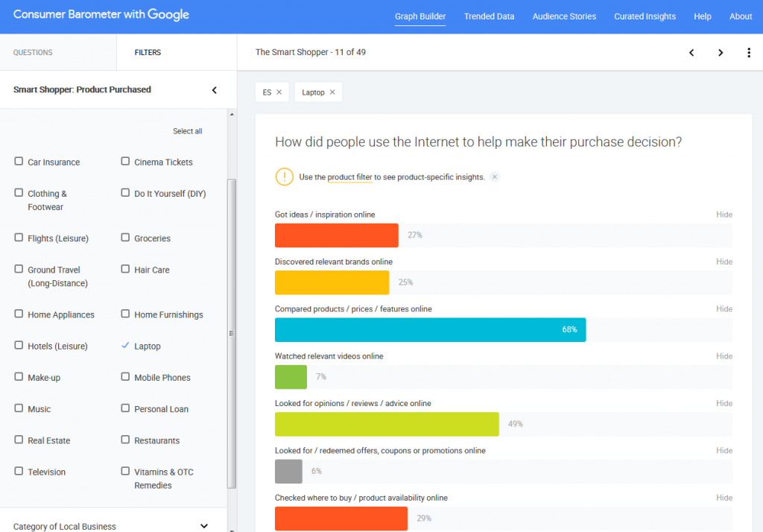Go to next chart with right arrow
Screen dimensions: 763x532
pos(721,53)
